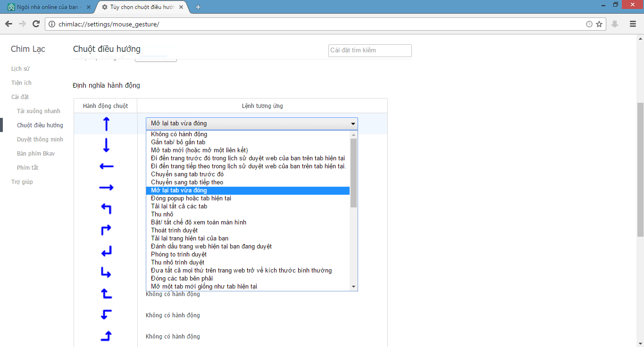The height and width of the screenshot is (347, 644).
Task: Click the up-then-left gesture icon
Action: tap(106, 209)
